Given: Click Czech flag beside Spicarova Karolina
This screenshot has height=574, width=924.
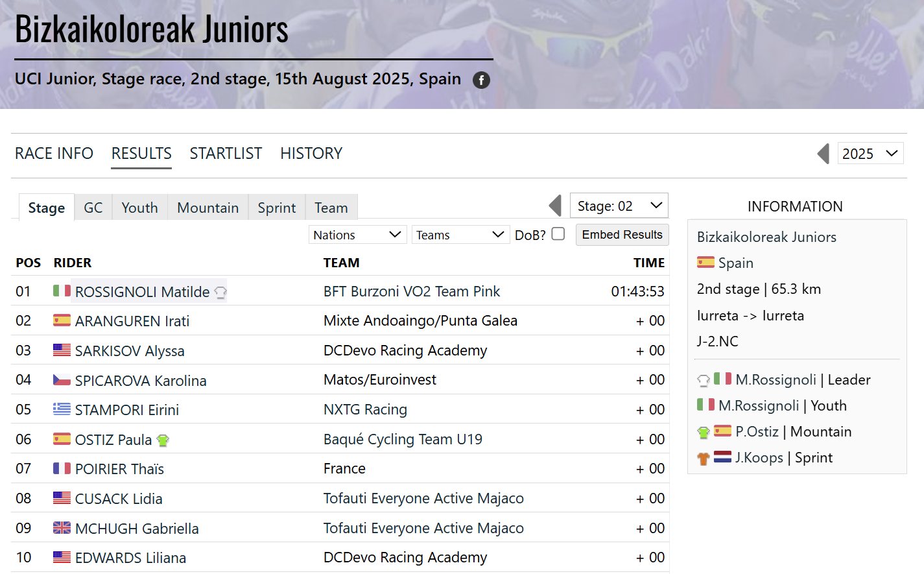Looking at the screenshot, I should (62, 379).
